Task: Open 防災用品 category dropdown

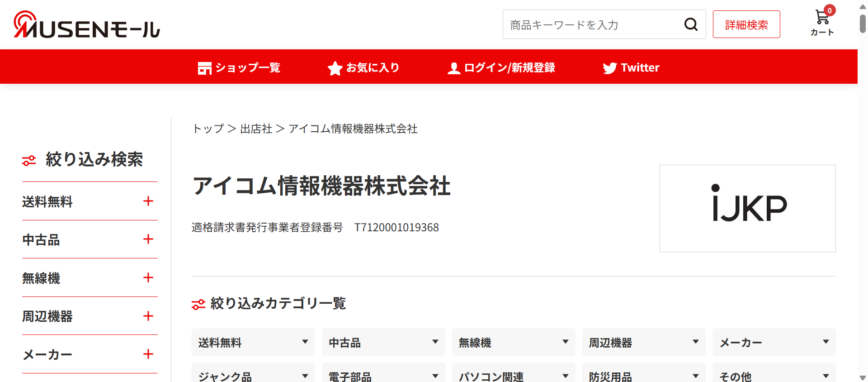Action: (x=644, y=372)
